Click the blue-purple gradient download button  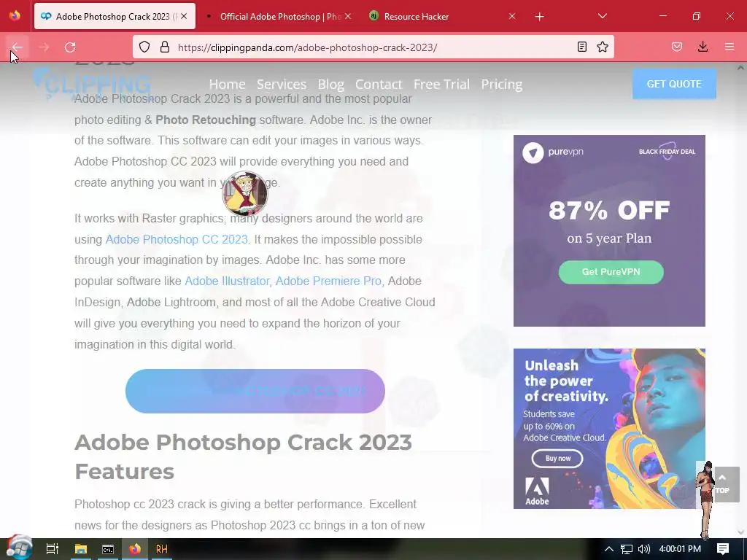pos(255,391)
